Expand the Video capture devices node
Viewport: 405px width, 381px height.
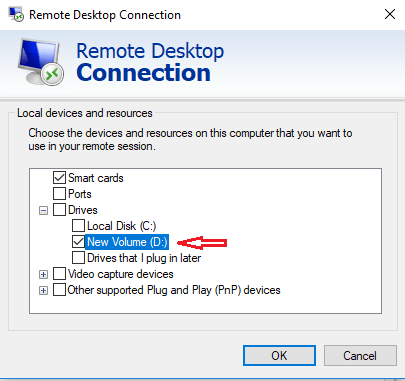pos(43,274)
